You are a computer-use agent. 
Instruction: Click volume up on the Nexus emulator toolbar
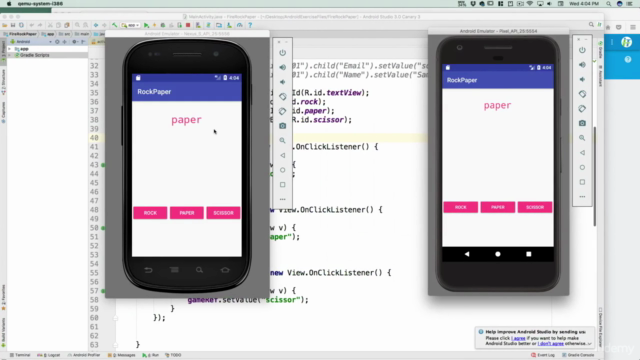tap(282, 67)
